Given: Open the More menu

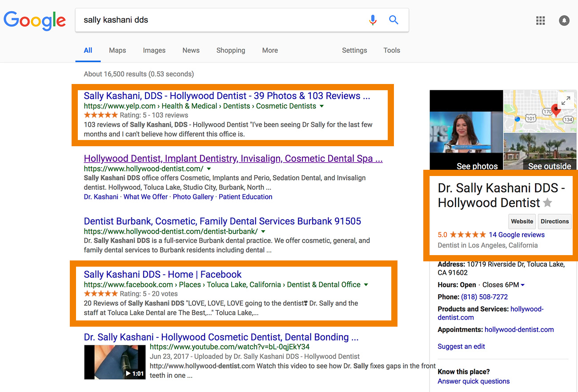Looking at the screenshot, I should (x=270, y=50).
